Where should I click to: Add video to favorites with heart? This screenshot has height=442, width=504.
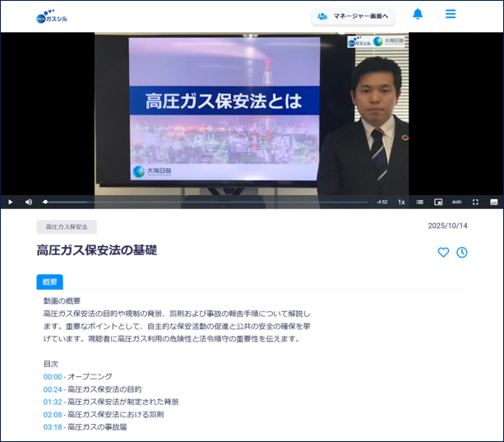tap(443, 253)
